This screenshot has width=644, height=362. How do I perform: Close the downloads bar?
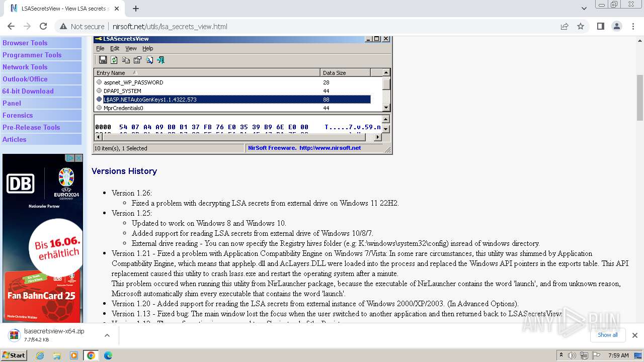(x=635, y=335)
